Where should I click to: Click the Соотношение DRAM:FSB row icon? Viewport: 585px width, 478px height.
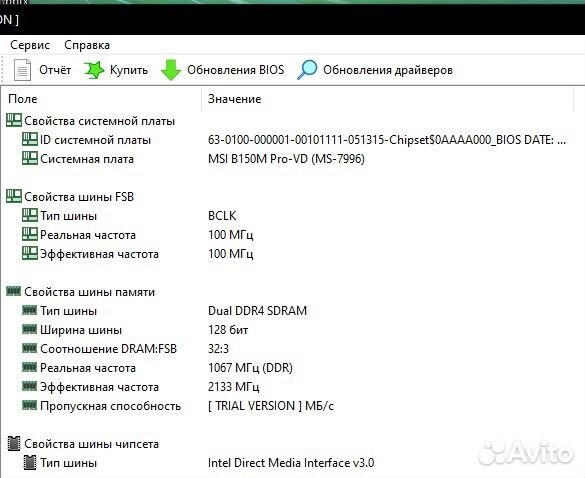tap(30, 348)
